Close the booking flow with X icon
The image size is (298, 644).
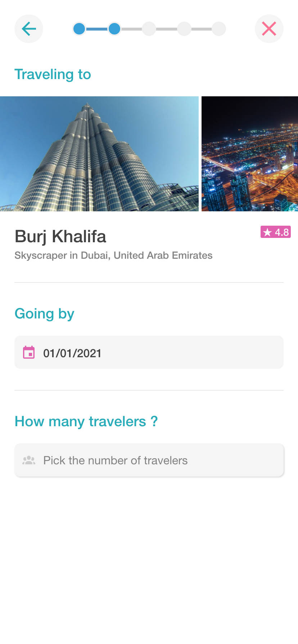tap(269, 29)
